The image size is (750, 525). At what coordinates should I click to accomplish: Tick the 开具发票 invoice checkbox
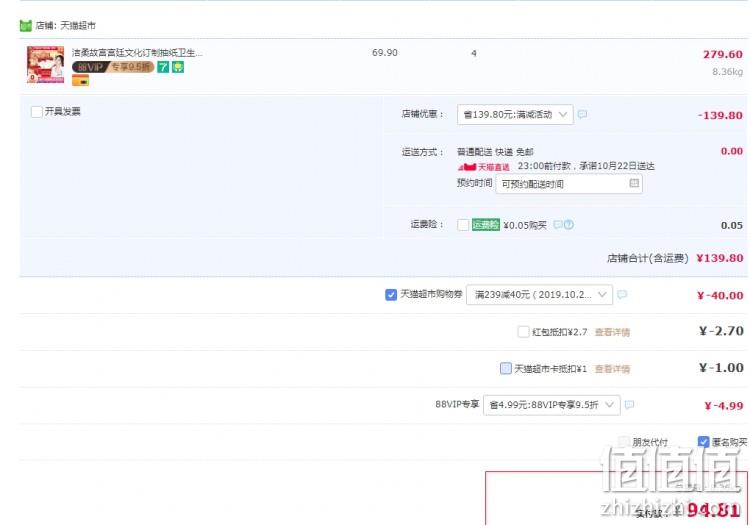pyautogui.click(x=36, y=112)
